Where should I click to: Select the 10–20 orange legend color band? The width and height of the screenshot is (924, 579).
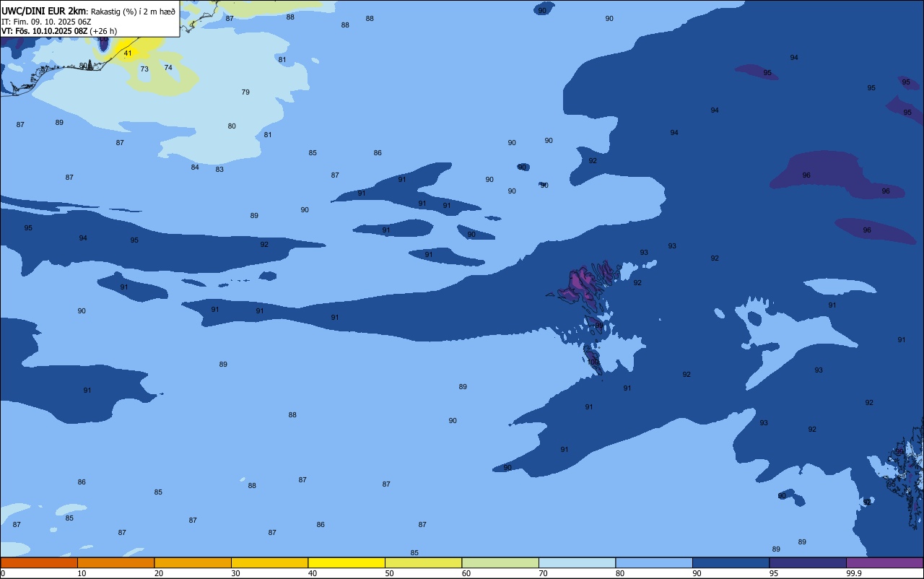pyautogui.click(x=115, y=562)
